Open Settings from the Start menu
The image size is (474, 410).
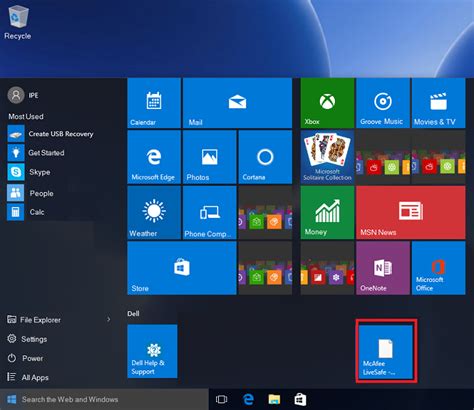[27, 339]
